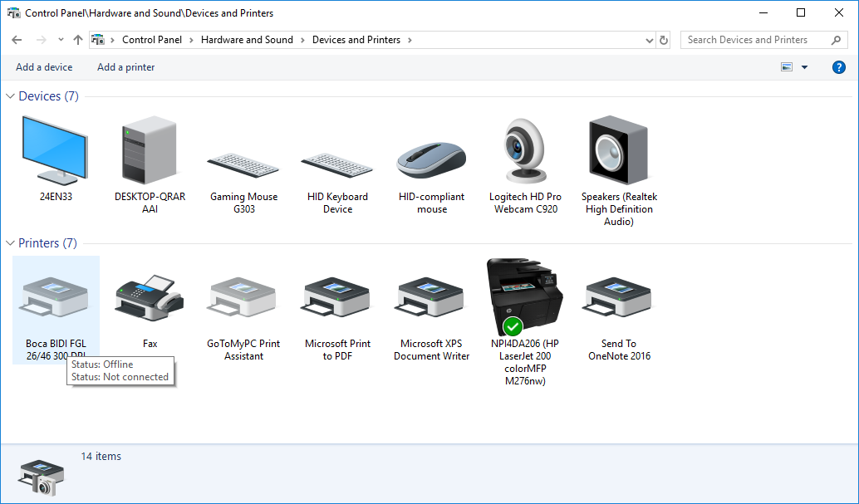Maximize the Devices and Printers window

[x=800, y=12]
